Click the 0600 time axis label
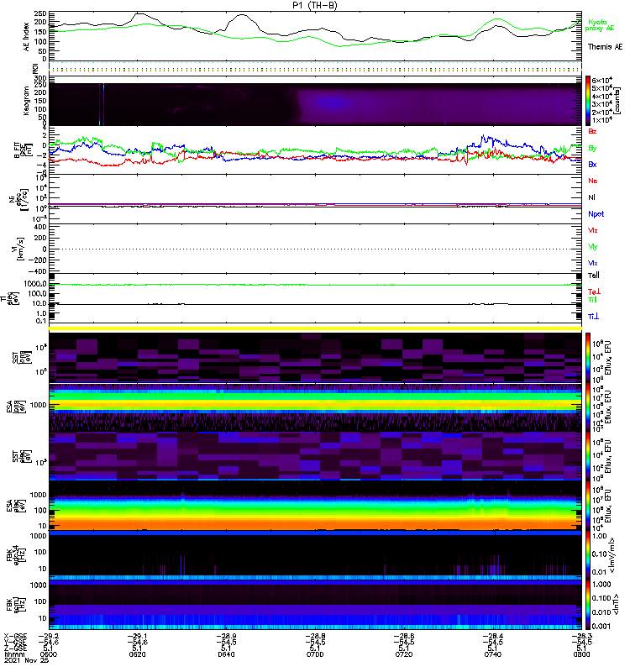630x672 pixels. [49, 654]
